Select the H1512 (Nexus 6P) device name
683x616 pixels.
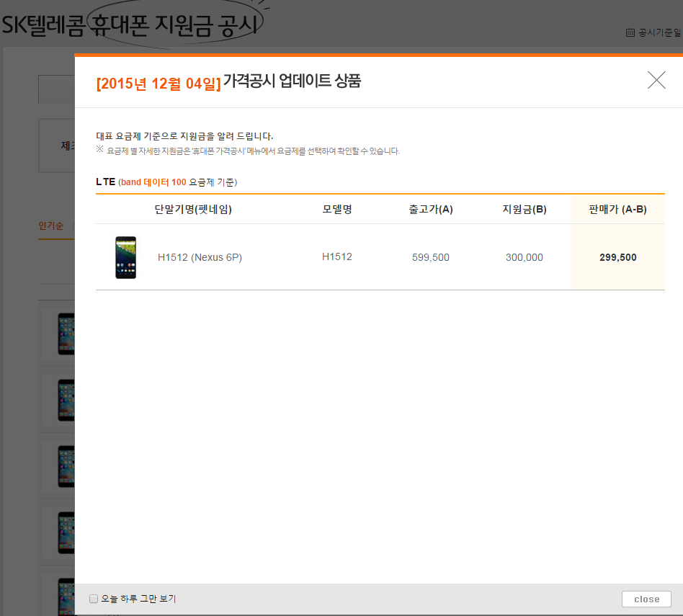[x=200, y=257]
